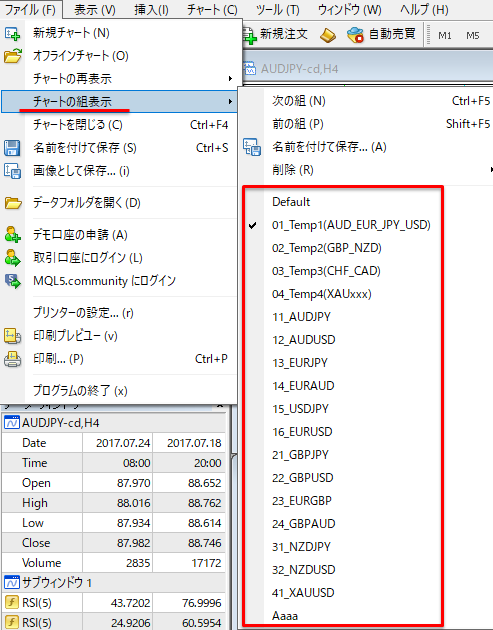
Task: Click the New Chart icon in File menu
Action: (x=12, y=33)
